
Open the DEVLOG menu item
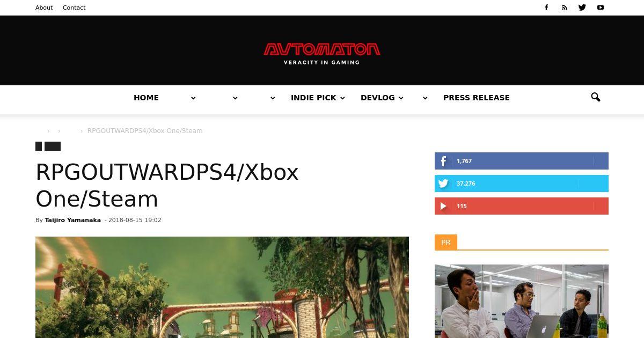pyautogui.click(x=378, y=98)
